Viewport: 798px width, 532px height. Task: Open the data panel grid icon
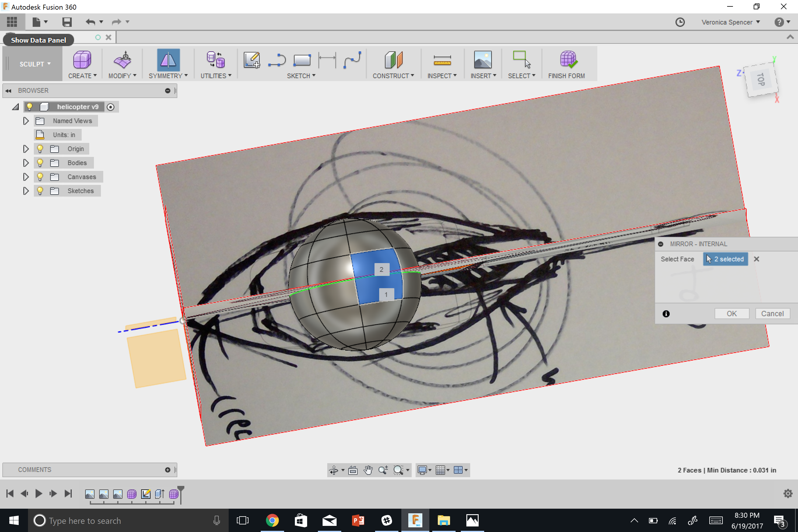(12, 22)
